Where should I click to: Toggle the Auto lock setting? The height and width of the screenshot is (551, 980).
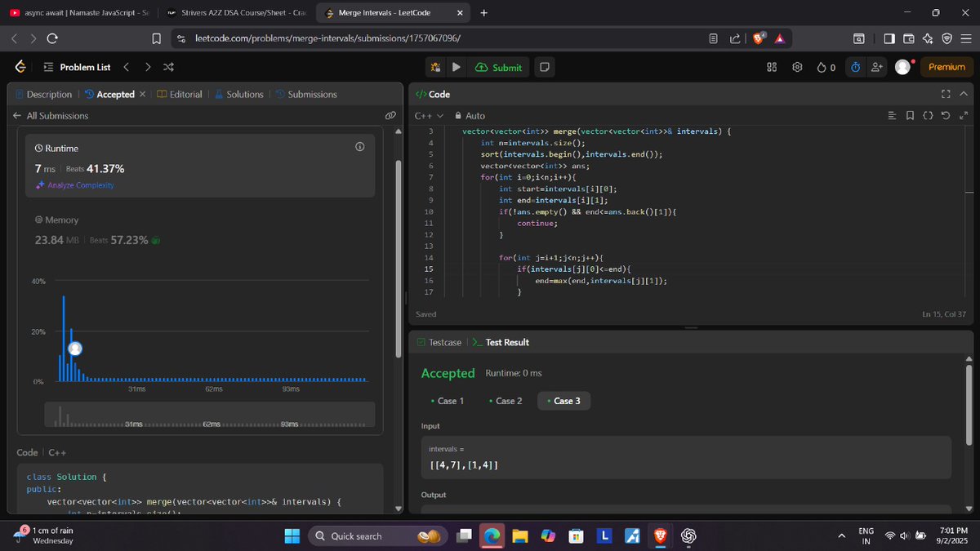[x=470, y=116]
